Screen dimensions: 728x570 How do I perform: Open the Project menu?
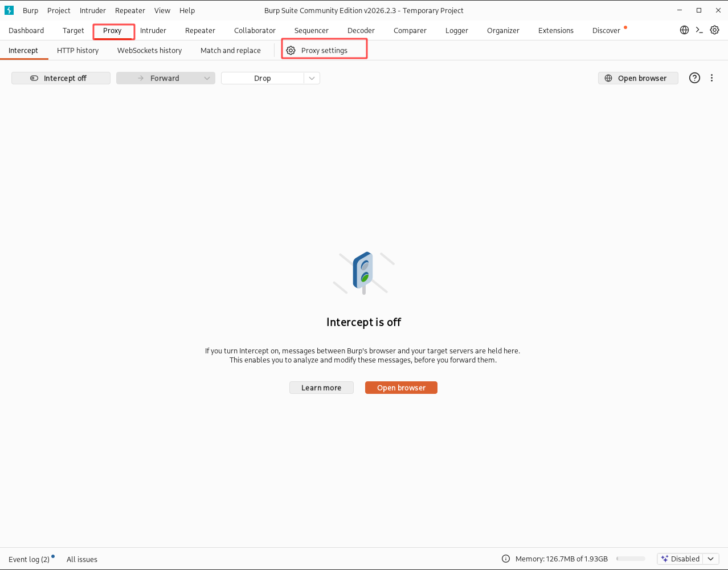click(x=59, y=10)
